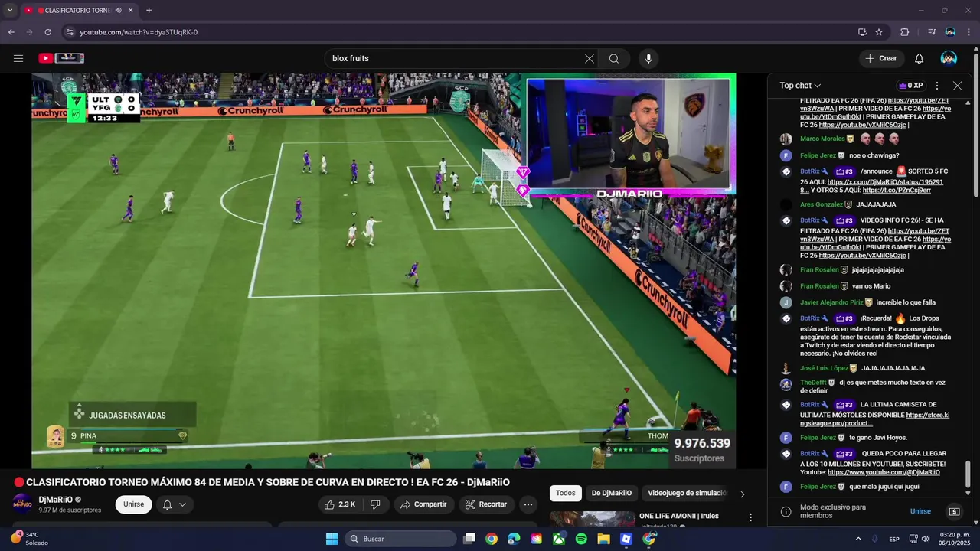
Task: Open Task View on the taskbar
Action: [x=469, y=539]
